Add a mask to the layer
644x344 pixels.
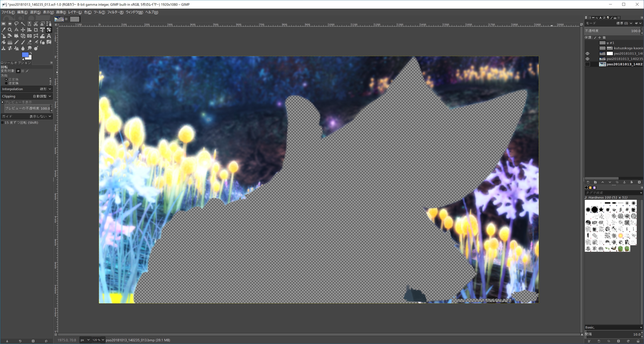(632, 182)
